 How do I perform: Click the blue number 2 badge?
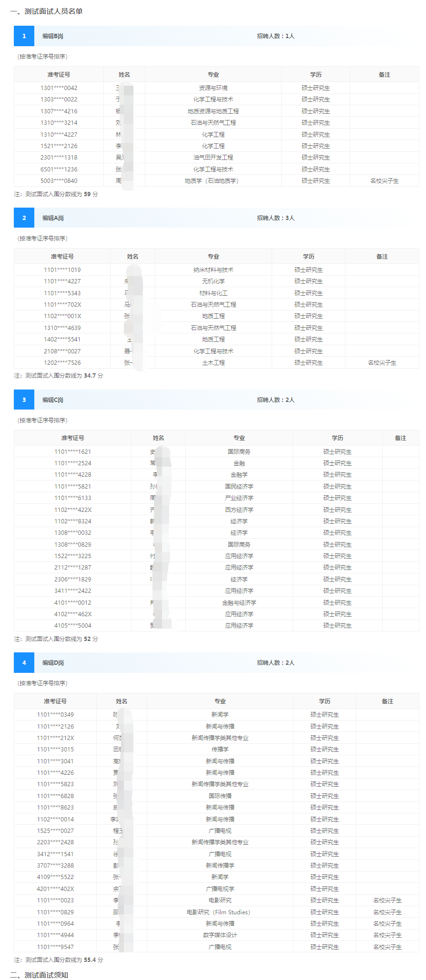pyautogui.click(x=24, y=218)
